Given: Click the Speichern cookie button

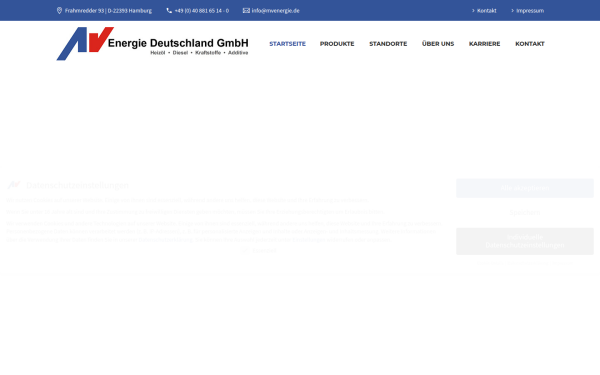Looking at the screenshot, I should (x=525, y=212).
